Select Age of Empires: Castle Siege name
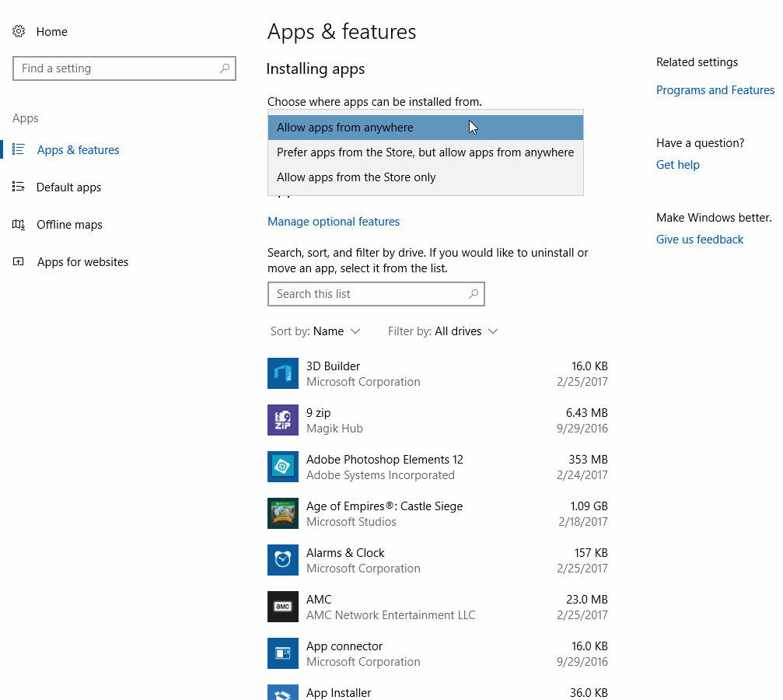783x700 pixels. pos(385,506)
